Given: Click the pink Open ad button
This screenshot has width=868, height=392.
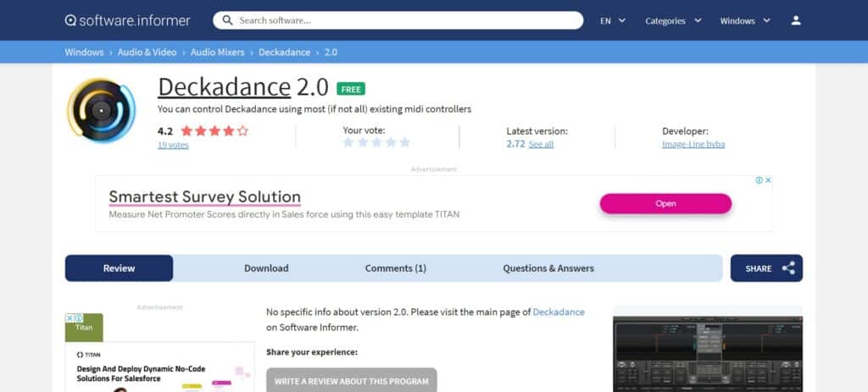Looking at the screenshot, I should [x=665, y=203].
